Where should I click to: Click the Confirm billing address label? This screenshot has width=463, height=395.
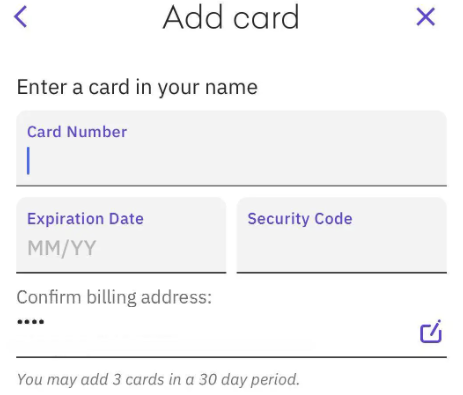pyautogui.click(x=114, y=297)
